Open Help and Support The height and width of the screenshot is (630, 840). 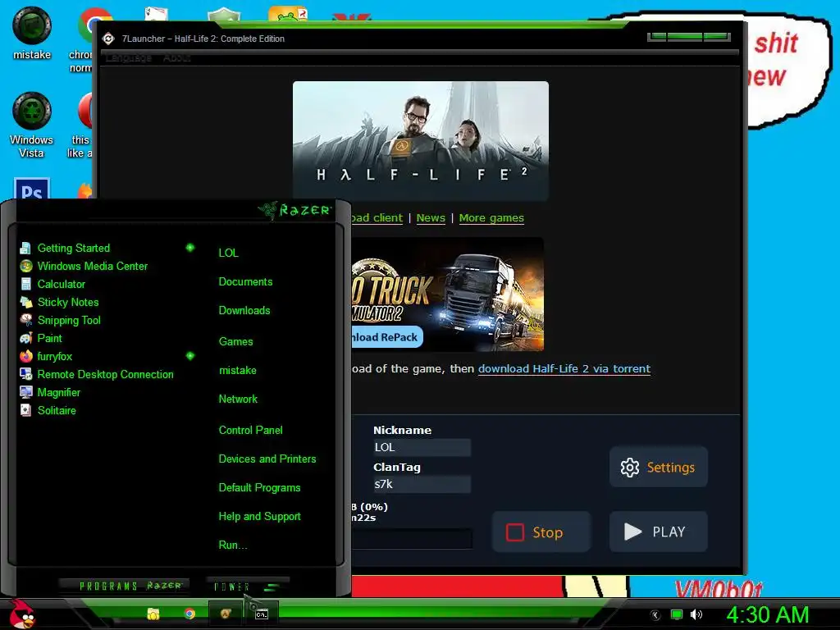tap(259, 517)
